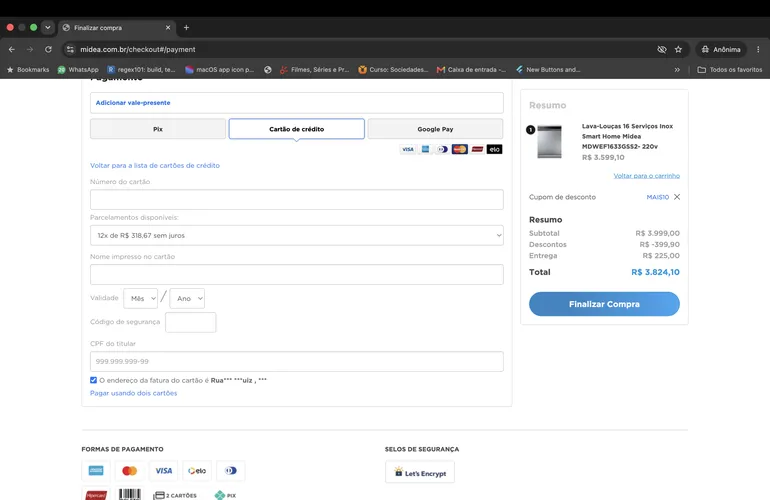770x500 pixels.
Task: Open Curso: Sociedades bookmark
Action: coord(393,70)
